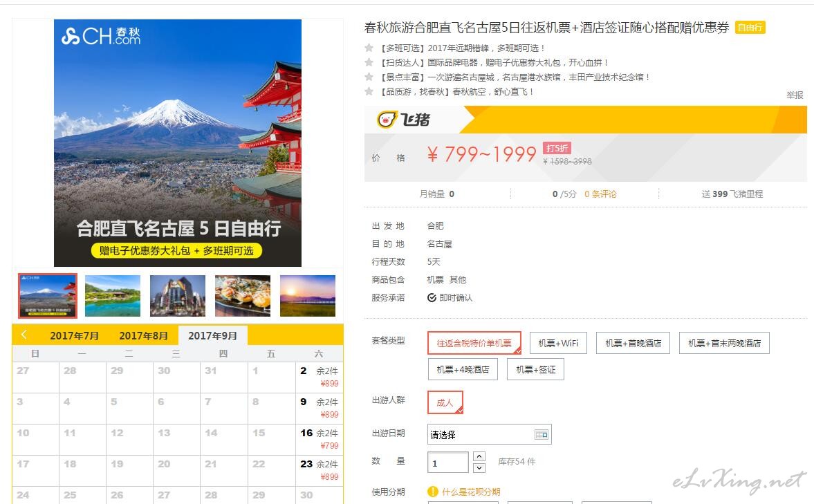The width and height of the screenshot is (814, 504).
Task: Select the food dish thumbnail
Action: click(x=243, y=296)
